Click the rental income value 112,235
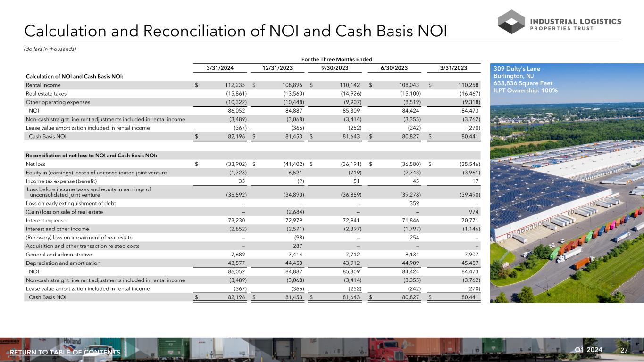This screenshot has width=644, height=362. click(234, 85)
